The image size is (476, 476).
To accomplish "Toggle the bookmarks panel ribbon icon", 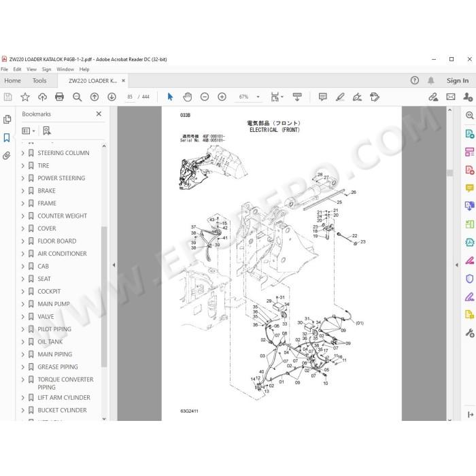I will (x=7, y=137).
